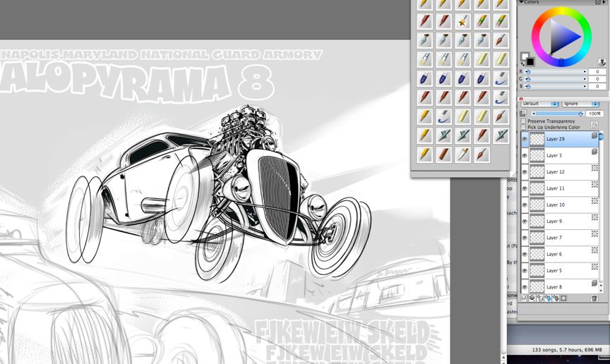
Task: Click the composite depth icon left of opacity slider
Action: point(523,114)
